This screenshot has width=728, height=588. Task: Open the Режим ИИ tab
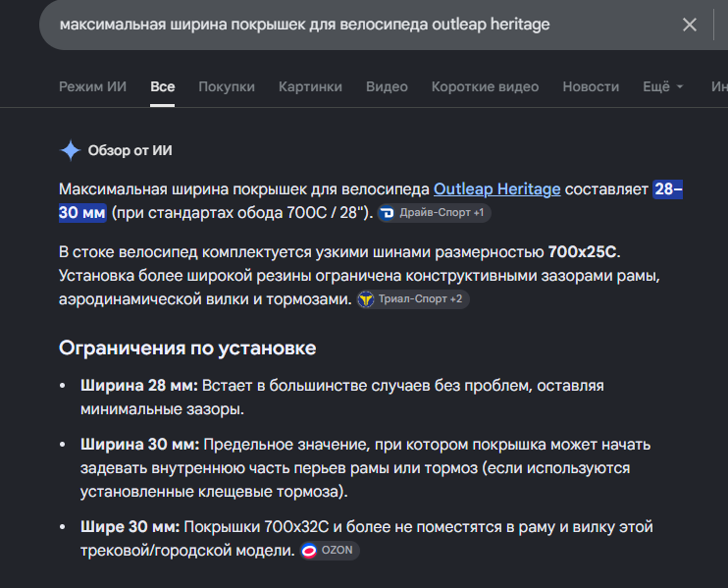[x=92, y=86]
